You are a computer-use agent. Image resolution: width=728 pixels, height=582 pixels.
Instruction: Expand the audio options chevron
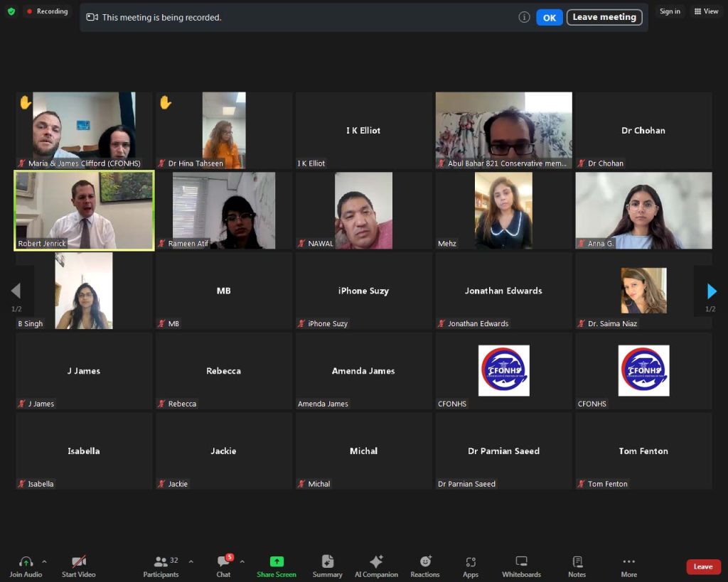[44, 561]
